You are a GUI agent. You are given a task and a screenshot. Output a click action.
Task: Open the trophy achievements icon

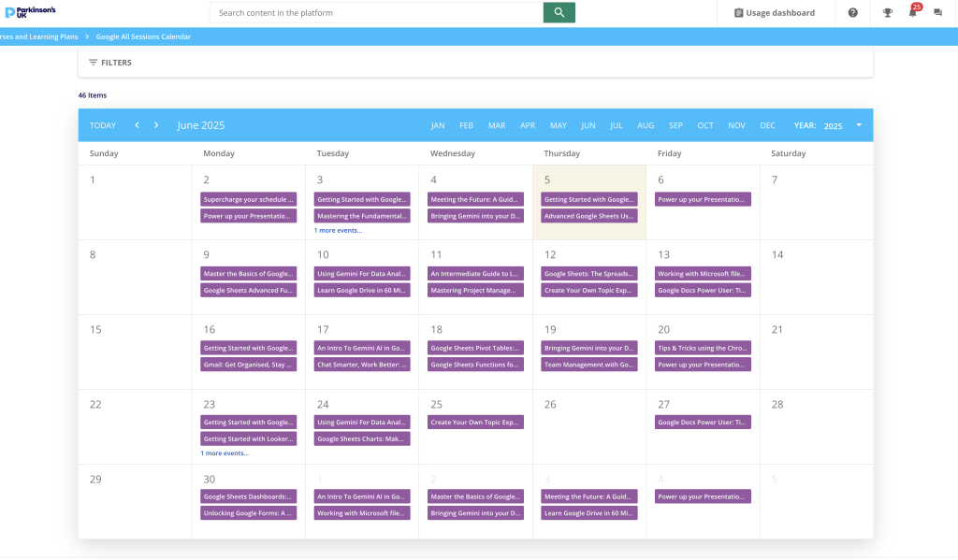887,13
